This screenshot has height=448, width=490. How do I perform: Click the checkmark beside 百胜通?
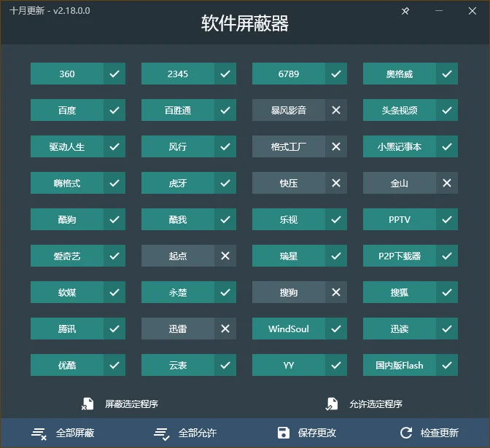(225, 110)
